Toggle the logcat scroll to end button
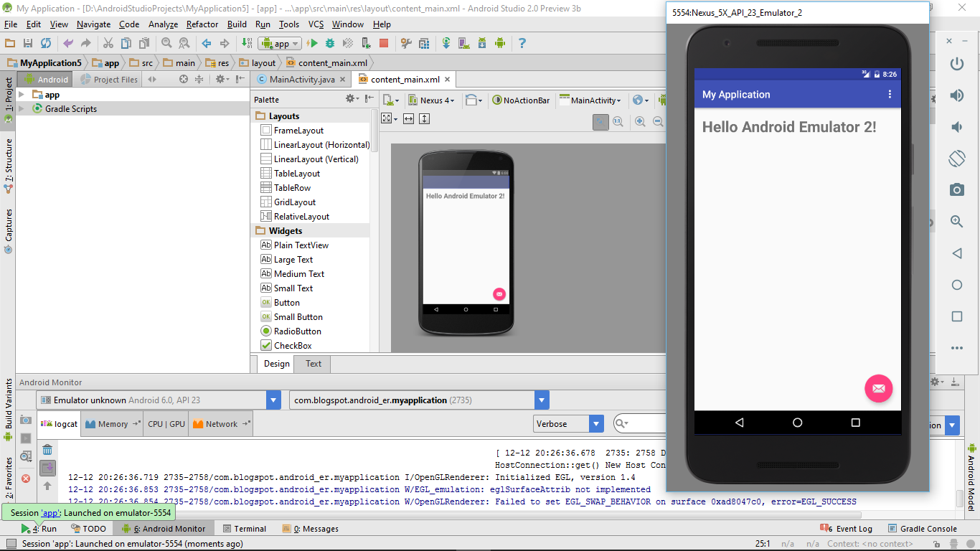Screen dimensions: 980x551 click(47, 468)
